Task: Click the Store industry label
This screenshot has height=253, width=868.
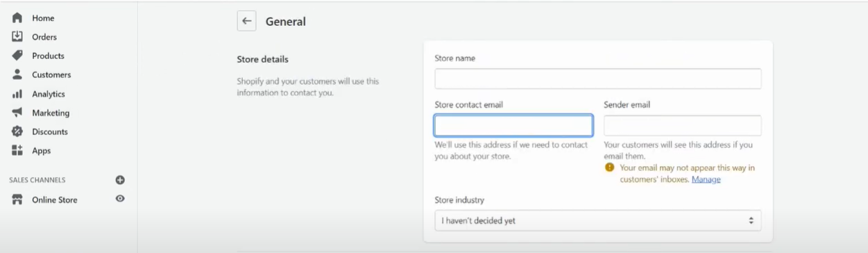Action: click(x=459, y=200)
